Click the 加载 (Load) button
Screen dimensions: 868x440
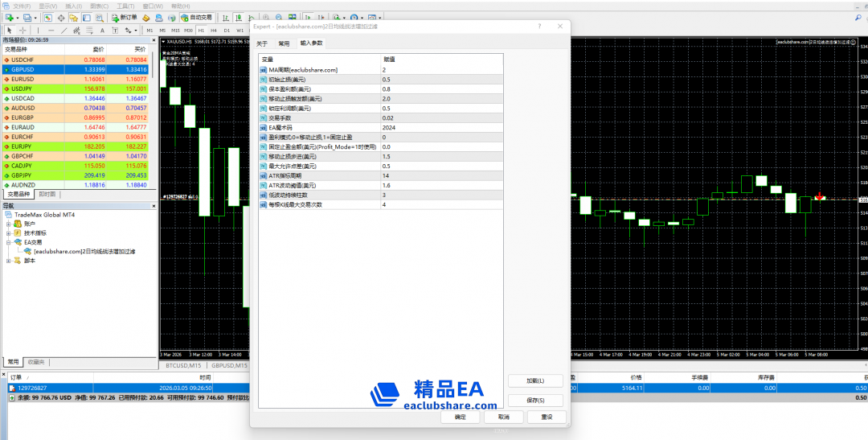click(x=535, y=380)
